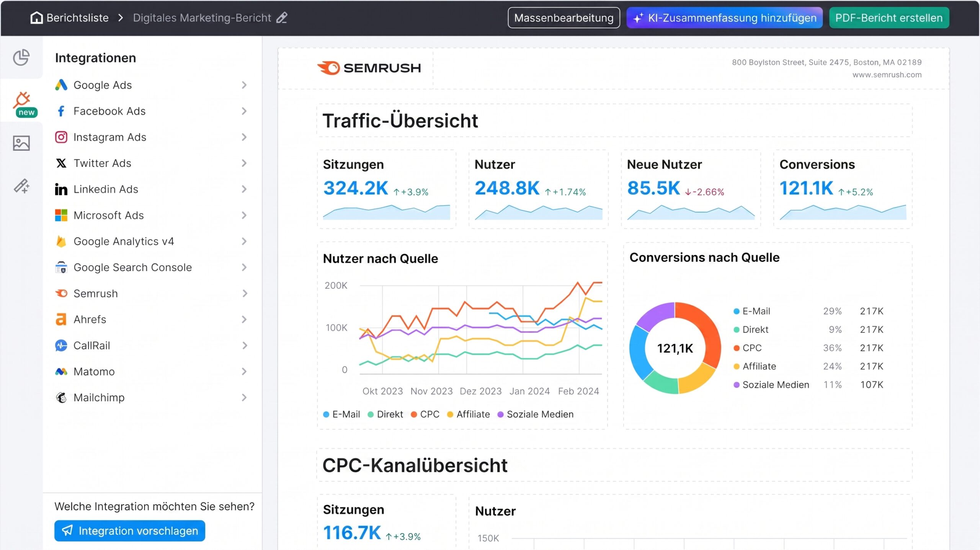
Task: Click the Sitzungen 116.7K metric card
Action: (x=387, y=522)
